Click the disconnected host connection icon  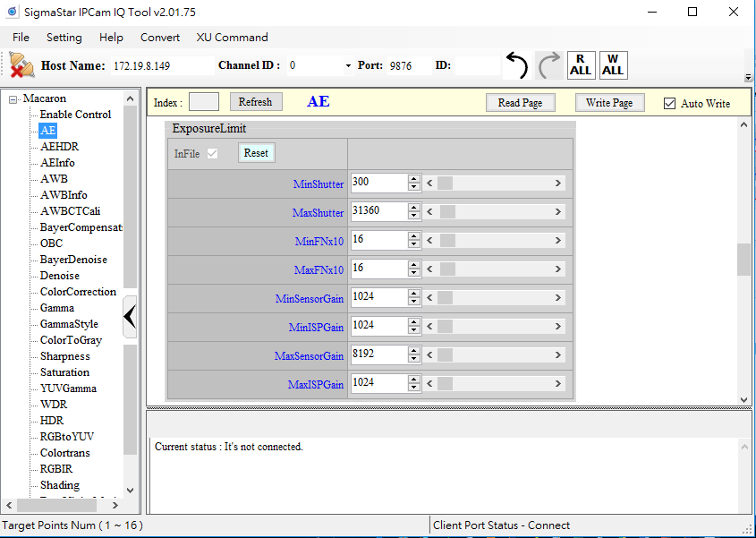(21, 65)
